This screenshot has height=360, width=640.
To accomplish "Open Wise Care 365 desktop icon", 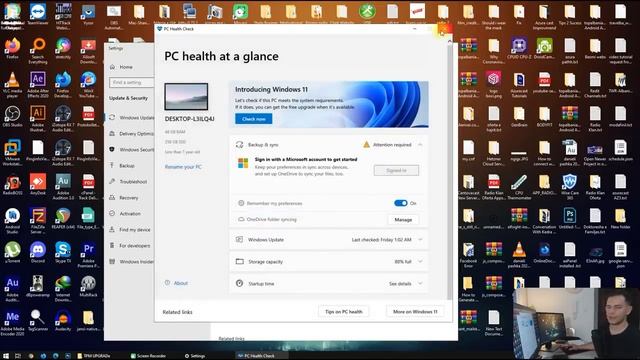I will (570, 186).
